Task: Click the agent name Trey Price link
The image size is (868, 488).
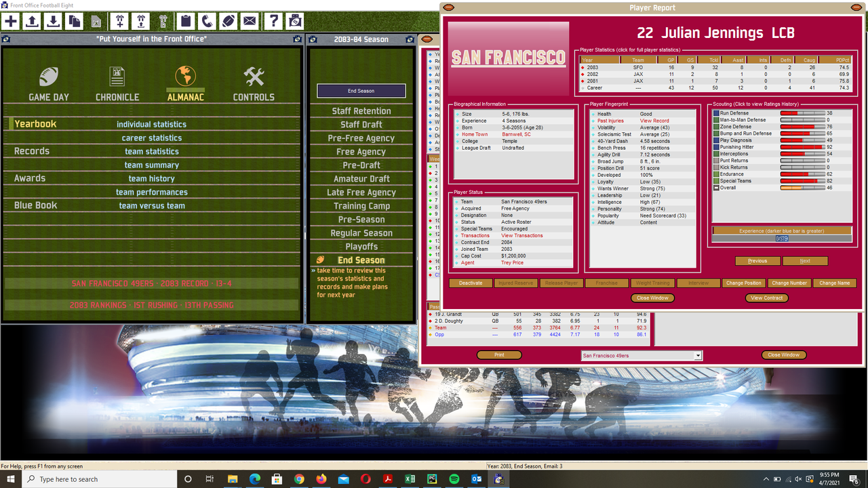Action: point(513,263)
